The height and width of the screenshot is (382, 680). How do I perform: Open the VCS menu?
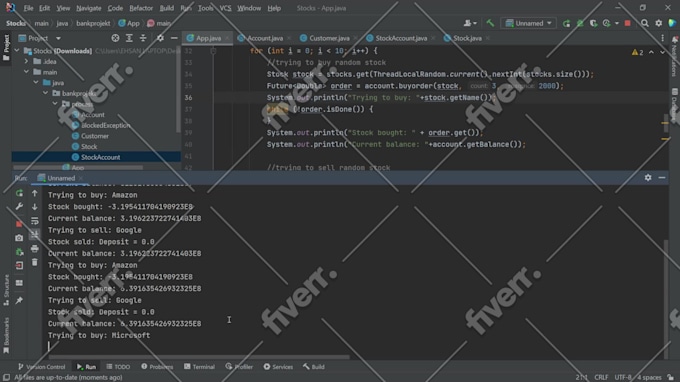tap(225, 8)
